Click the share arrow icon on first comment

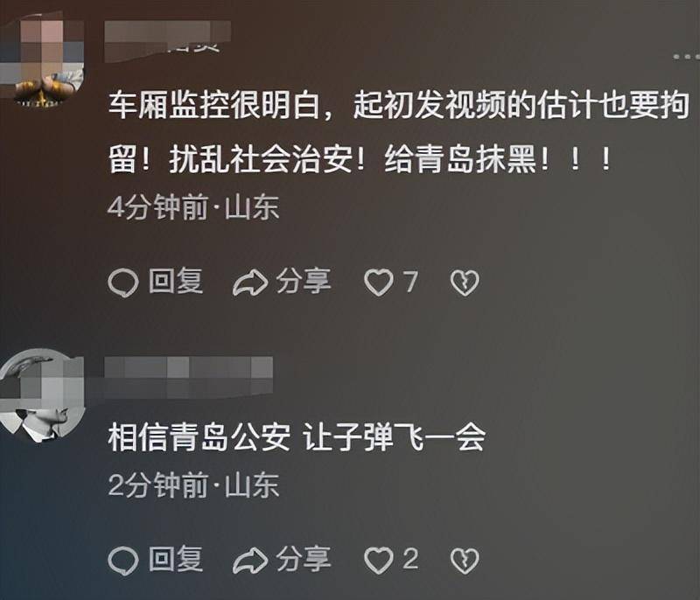pyautogui.click(x=250, y=283)
